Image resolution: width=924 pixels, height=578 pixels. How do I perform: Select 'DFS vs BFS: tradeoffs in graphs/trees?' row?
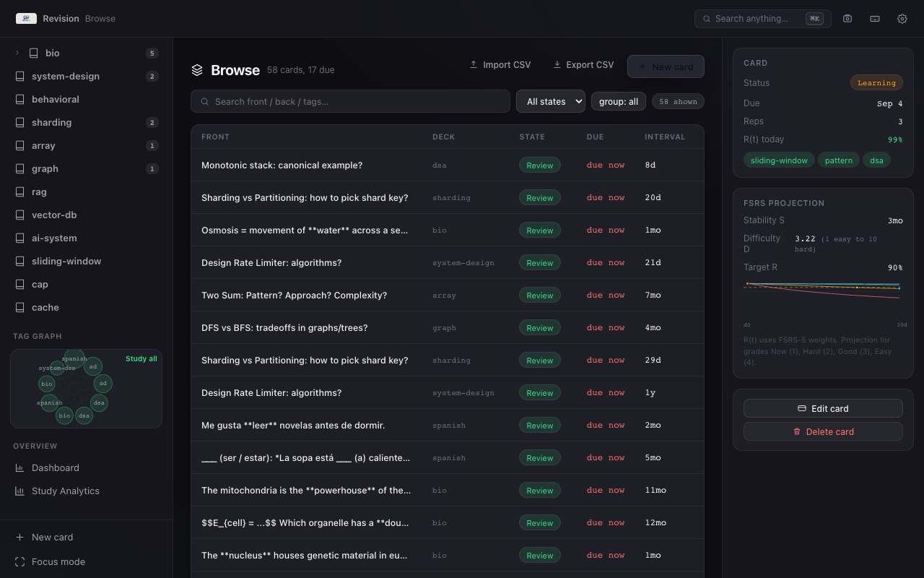(x=448, y=327)
